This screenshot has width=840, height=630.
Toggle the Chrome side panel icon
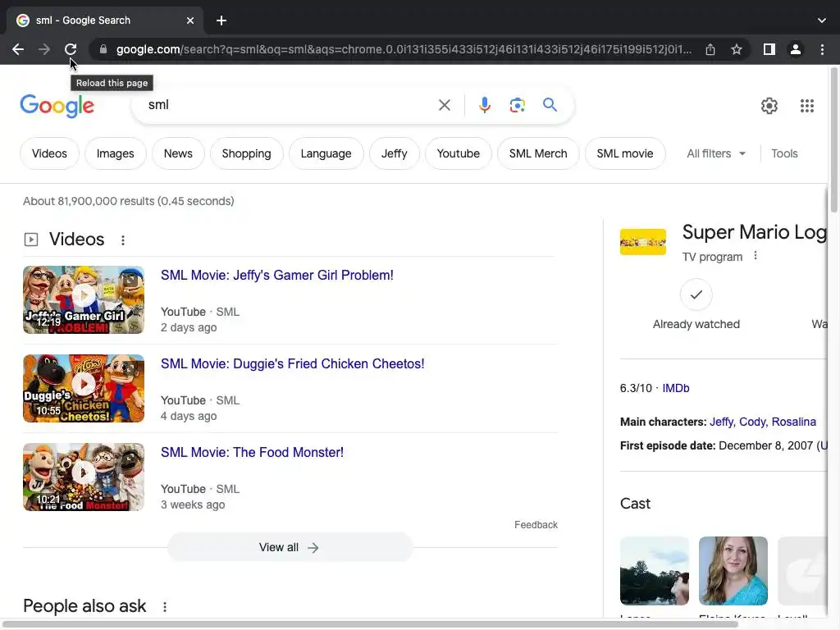(769, 49)
